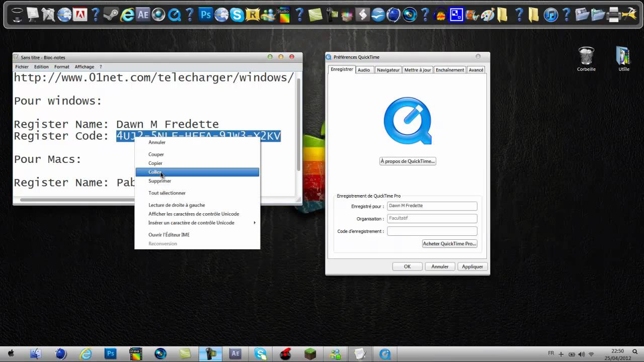
Task: Select the Enregistrer tab
Action: coord(342,69)
